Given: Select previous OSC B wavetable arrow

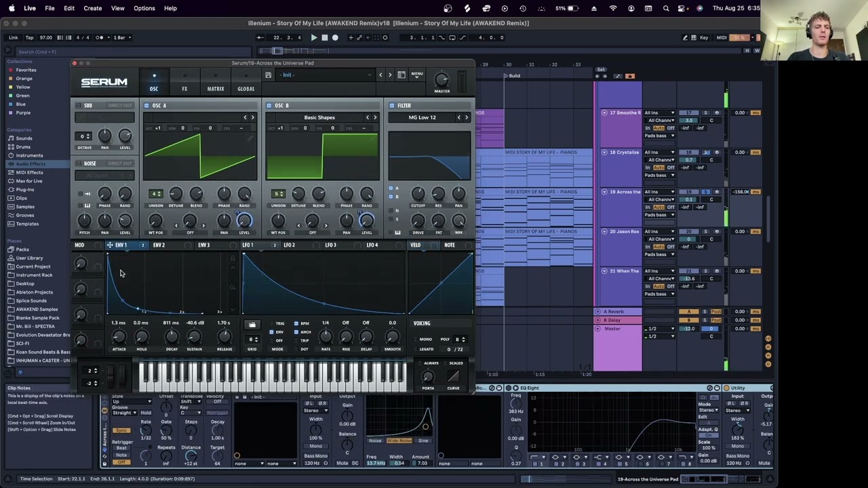Looking at the screenshot, I should (368, 117).
